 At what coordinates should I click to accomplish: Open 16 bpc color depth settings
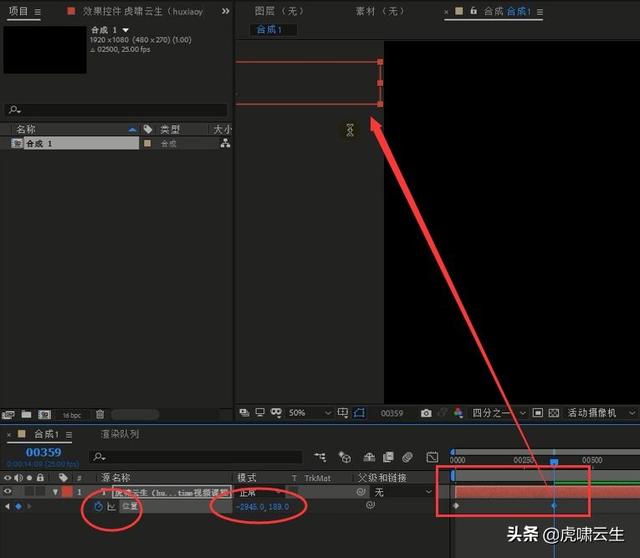72,415
